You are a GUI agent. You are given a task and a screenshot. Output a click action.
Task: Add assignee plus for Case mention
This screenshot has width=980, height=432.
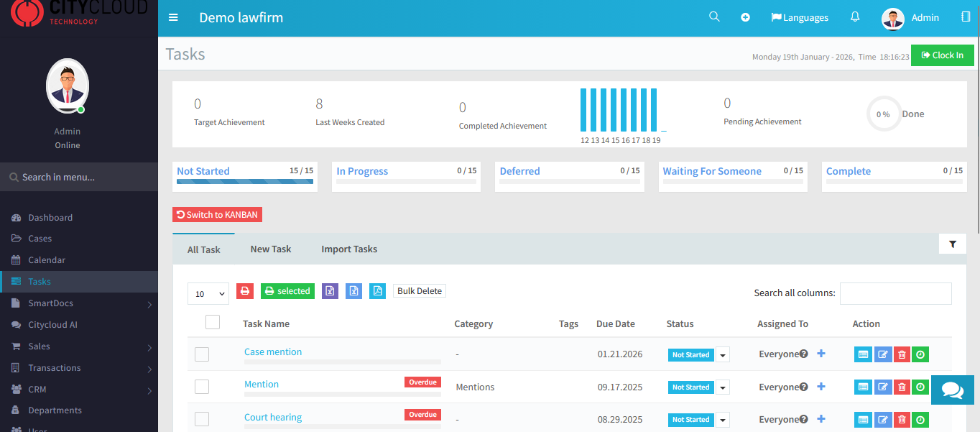pos(821,354)
